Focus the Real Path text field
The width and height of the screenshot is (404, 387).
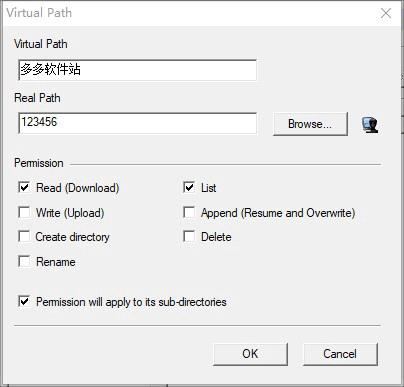(x=137, y=123)
